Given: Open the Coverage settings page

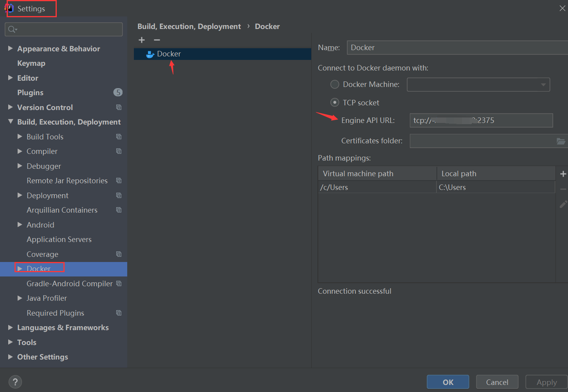Looking at the screenshot, I should tap(42, 254).
